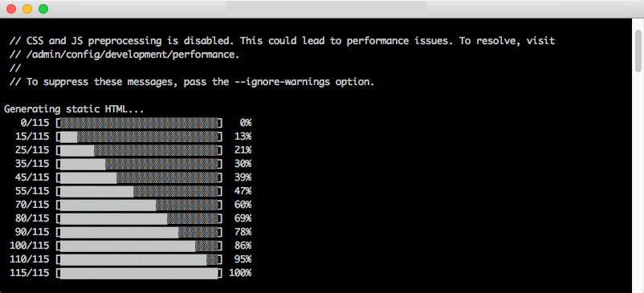
Task: Click the red close window button
Action: point(11,9)
